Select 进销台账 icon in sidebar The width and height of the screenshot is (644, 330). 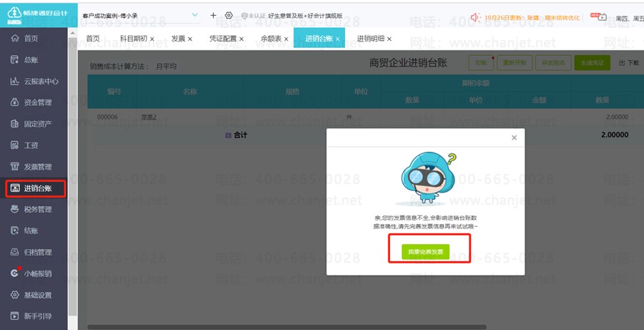click(x=15, y=188)
